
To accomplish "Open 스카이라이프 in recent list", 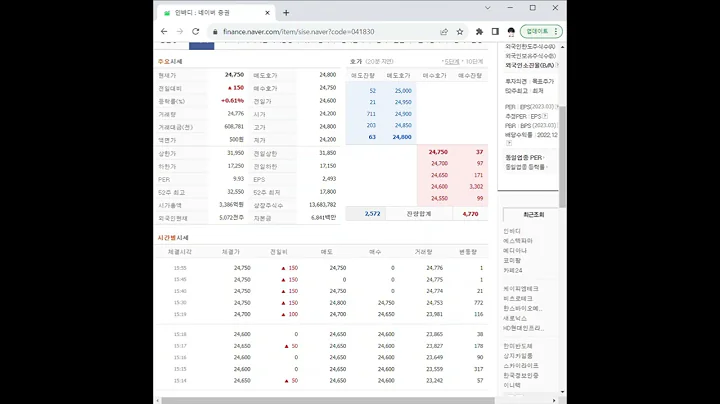I will [521, 365].
